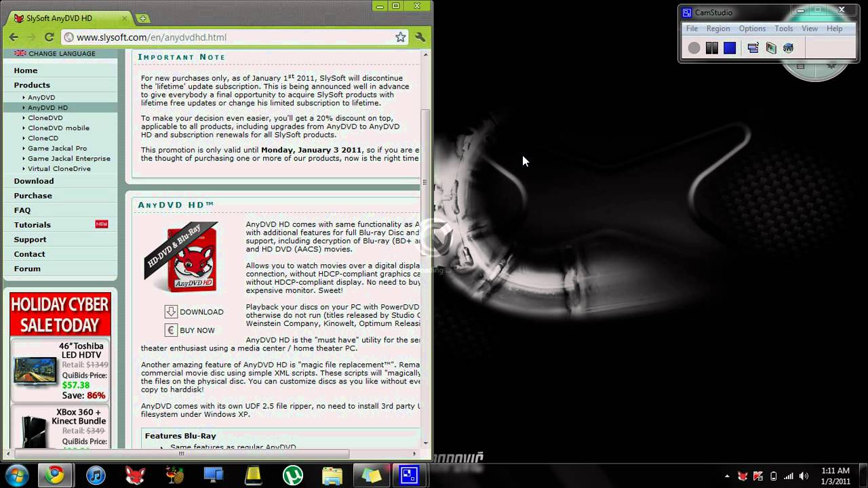The image size is (868, 488).
Task: Open uTorrent from taskbar
Action: 292,476
